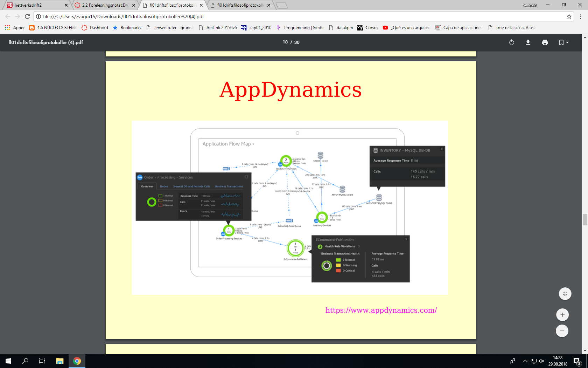Go forward in browser history
Image resolution: width=588 pixels, height=368 pixels.
tap(17, 16)
